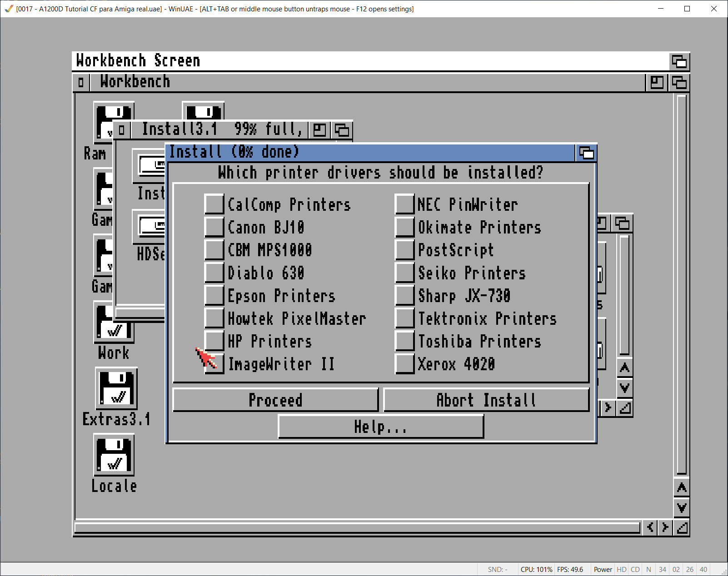Click background window depth gadget

pyautogui.click(x=622, y=223)
